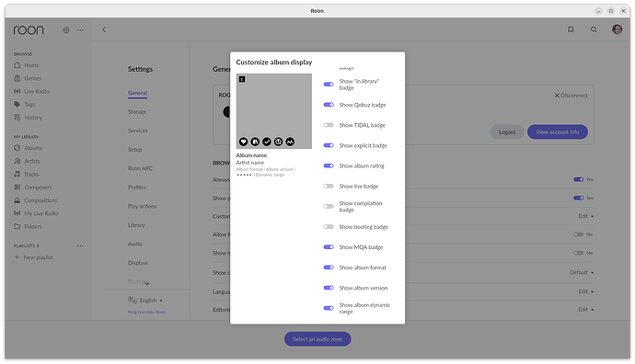Image resolution: width=635 pixels, height=364 pixels.
Task: Open the three-dot menu beside roon logo
Action: (x=81, y=30)
